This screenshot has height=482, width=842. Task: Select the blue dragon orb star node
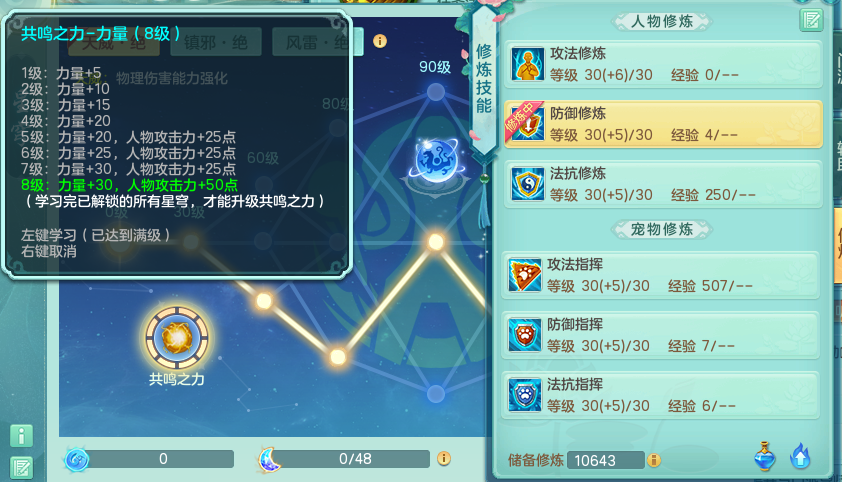click(437, 161)
